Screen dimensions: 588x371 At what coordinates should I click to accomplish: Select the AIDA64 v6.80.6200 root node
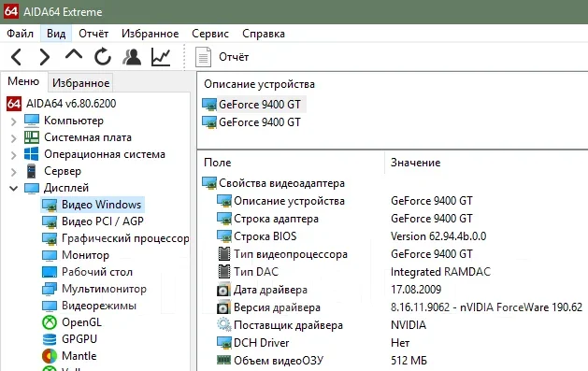click(71, 104)
